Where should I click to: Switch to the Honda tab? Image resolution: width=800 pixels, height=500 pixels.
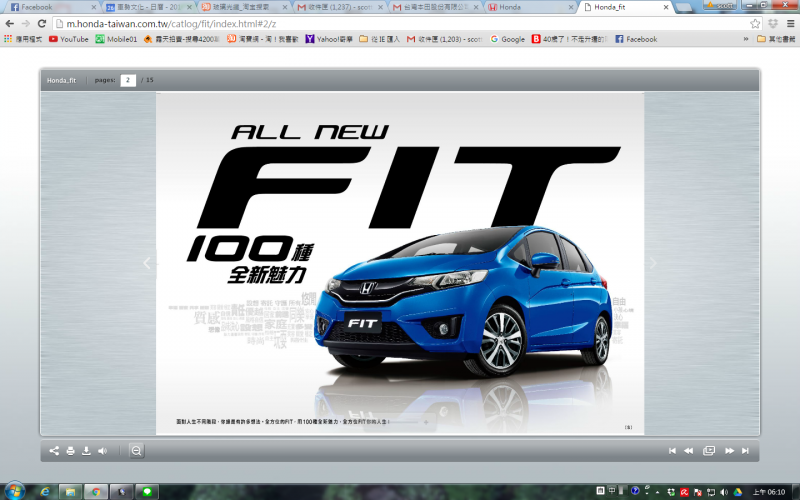[x=531, y=7]
